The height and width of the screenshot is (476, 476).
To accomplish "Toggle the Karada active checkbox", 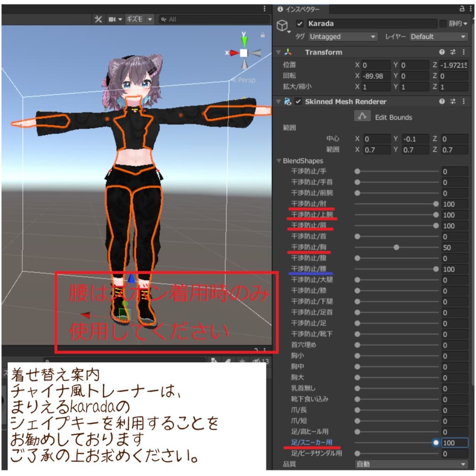I will point(300,23).
